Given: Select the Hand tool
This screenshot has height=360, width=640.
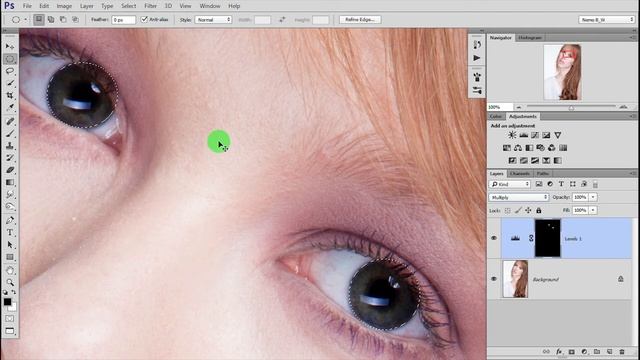Looking at the screenshot, I should click(10, 270).
